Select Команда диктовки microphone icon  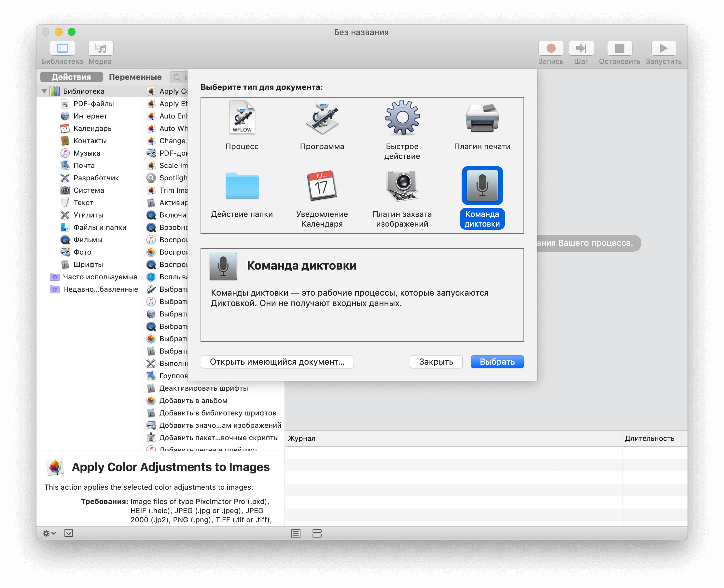[x=482, y=186]
